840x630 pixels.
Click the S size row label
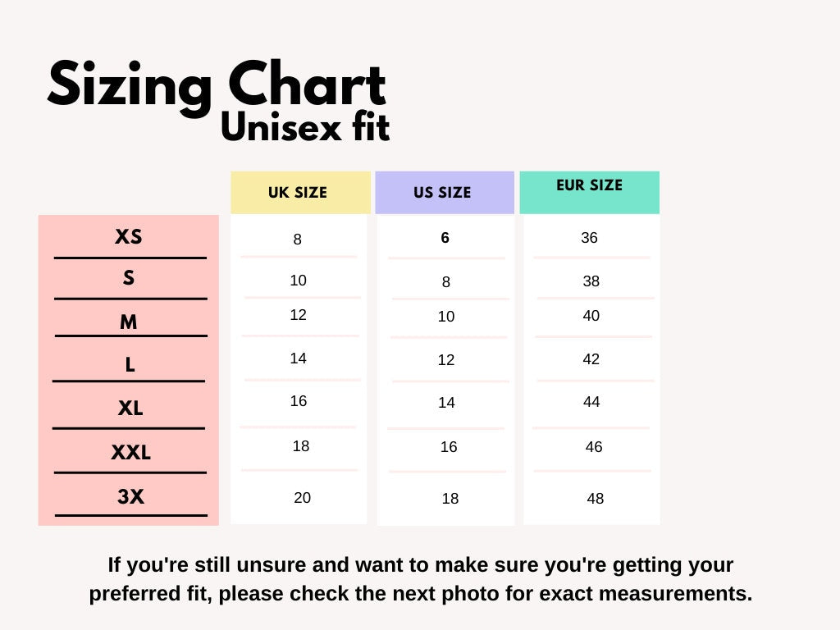129,278
